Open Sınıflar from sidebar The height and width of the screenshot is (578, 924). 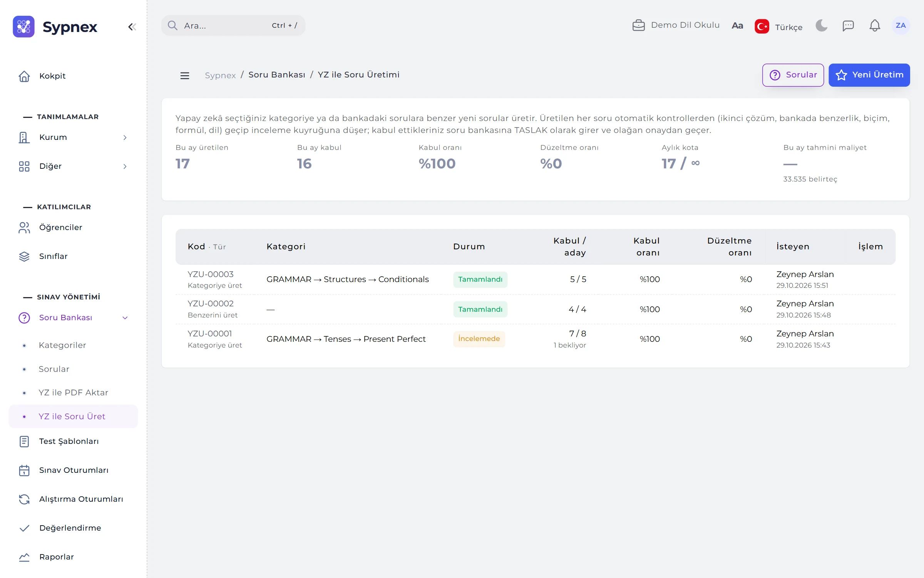click(x=73, y=256)
